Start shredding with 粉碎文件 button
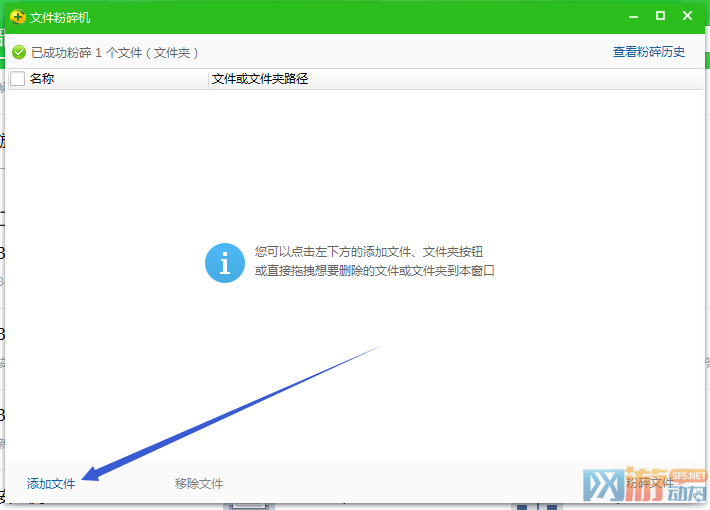710x510 pixels. click(x=650, y=484)
